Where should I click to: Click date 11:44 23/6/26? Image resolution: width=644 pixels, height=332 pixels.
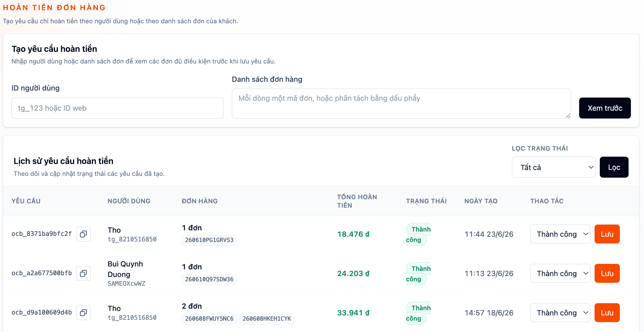[489, 234]
